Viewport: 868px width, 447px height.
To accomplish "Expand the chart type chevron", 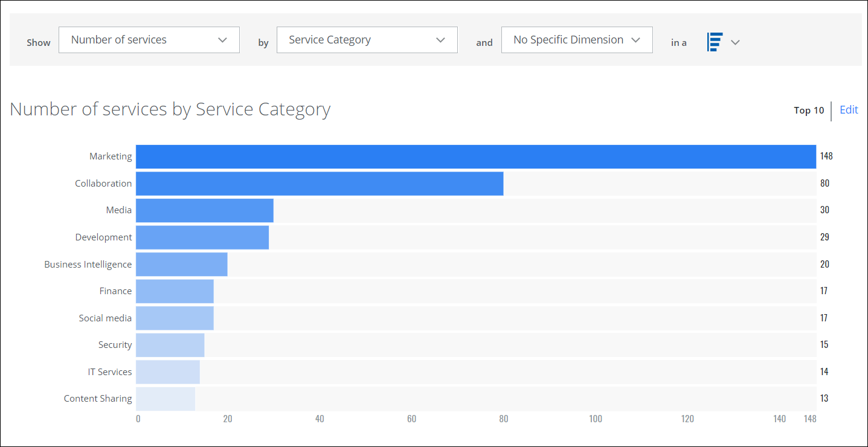I will [735, 42].
